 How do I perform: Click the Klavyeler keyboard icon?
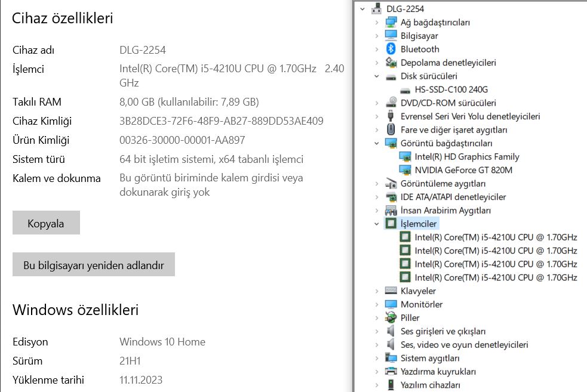pyautogui.click(x=391, y=291)
